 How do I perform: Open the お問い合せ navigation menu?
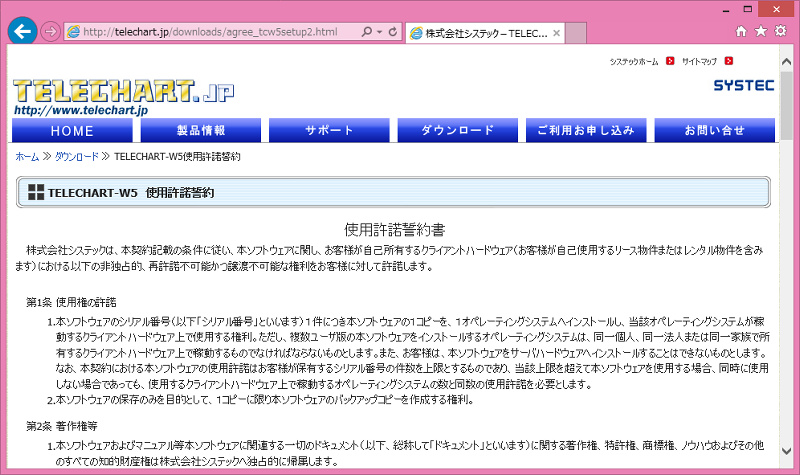(715, 131)
